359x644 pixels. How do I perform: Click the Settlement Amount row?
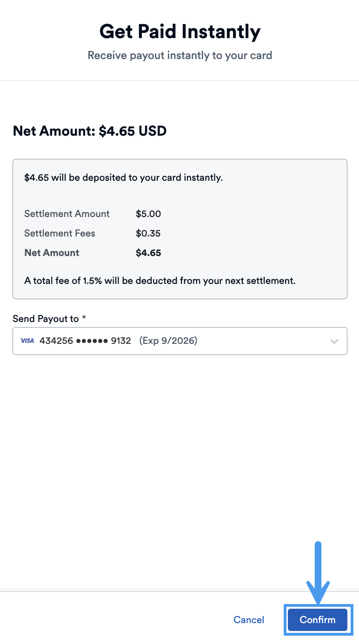coord(66,214)
